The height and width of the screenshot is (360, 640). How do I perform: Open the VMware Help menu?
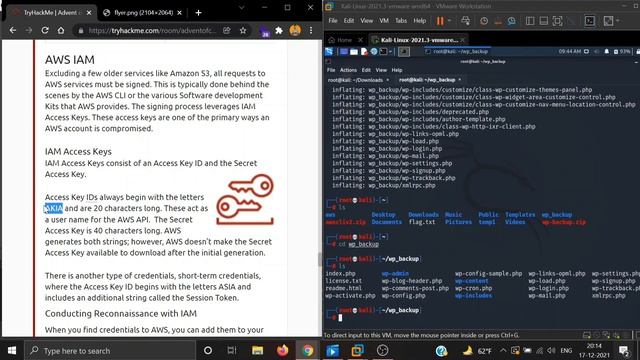tap(420, 20)
